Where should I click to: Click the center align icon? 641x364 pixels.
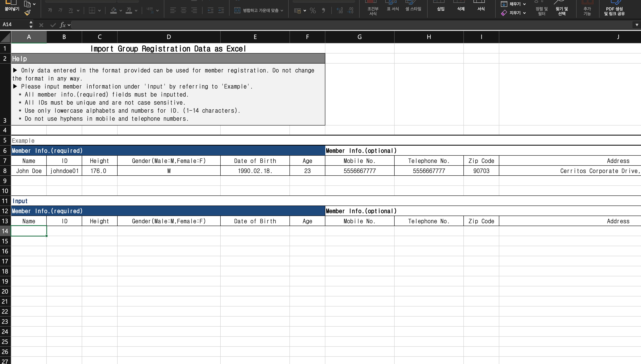point(183,10)
